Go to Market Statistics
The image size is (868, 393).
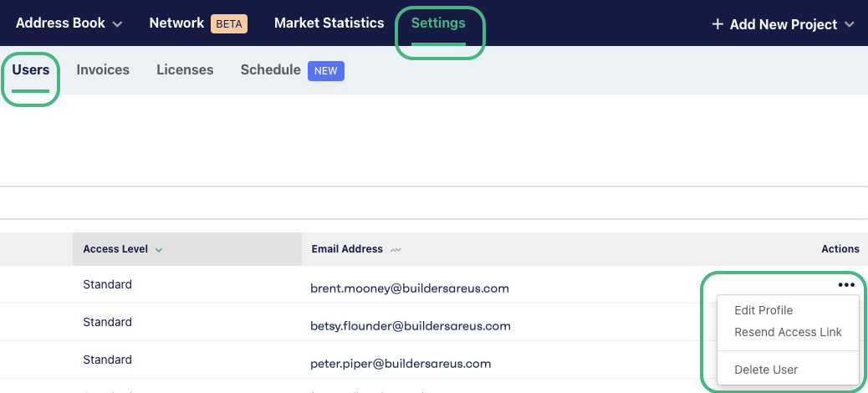coord(329,23)
